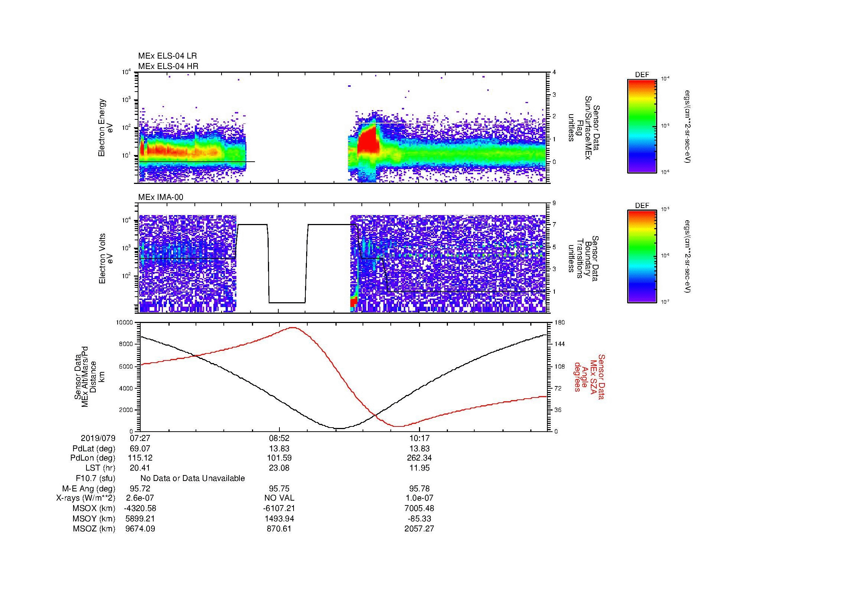
Task: Click the 'MEx ELS-04 HR' plot title
Action: coord(168,66)
